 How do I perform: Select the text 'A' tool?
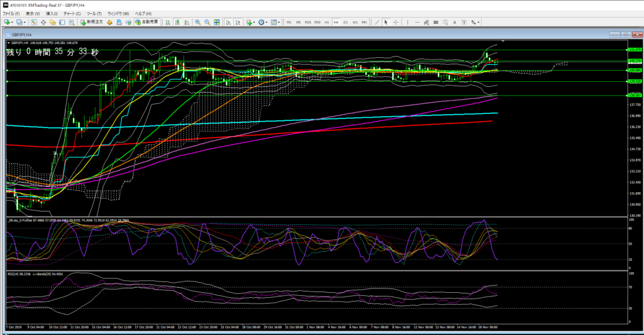point(455,22)
